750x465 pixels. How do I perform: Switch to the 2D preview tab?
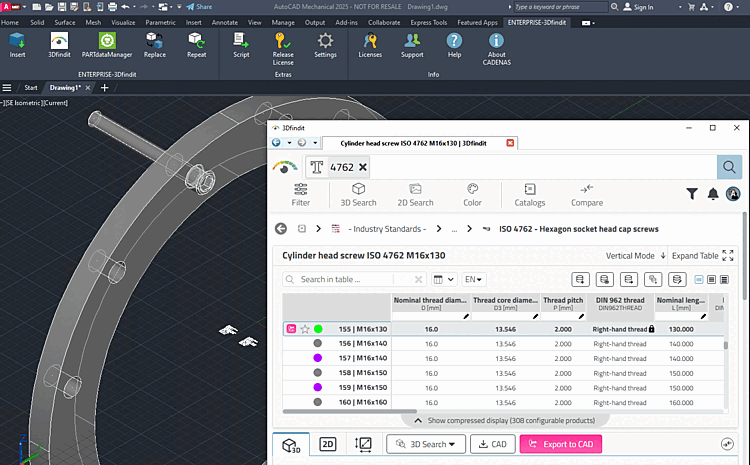(328, 444)
